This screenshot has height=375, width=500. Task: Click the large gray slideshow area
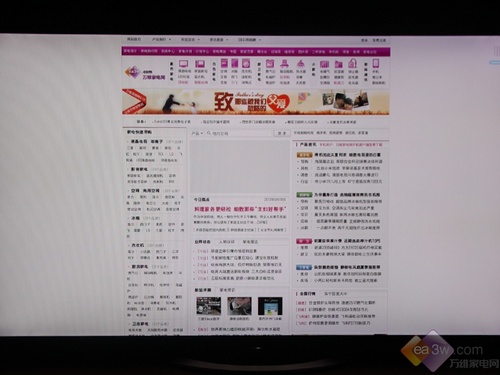(x=240, y=166)
